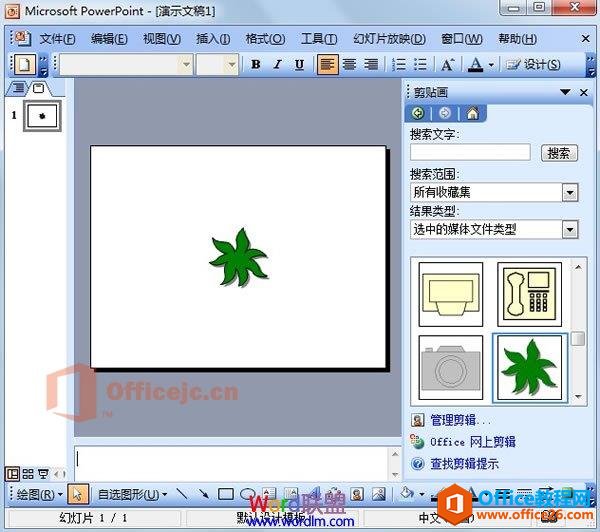Click the notes pane scroll down arrow

click(x=395, y=475)
